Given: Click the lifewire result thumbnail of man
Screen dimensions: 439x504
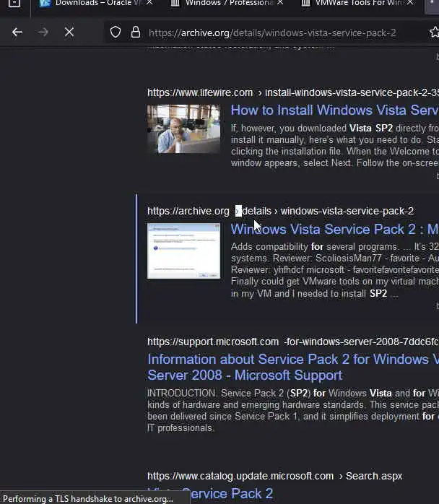Looking at the screenshot, I should [x=184, y=129].
